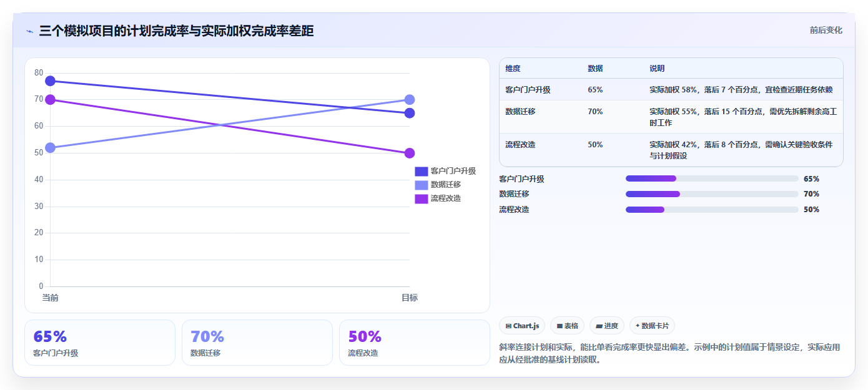The height and width of the screenshot is (390, 868).
Task: Click note starting 实际加权 55%
Action: point(743,117)
